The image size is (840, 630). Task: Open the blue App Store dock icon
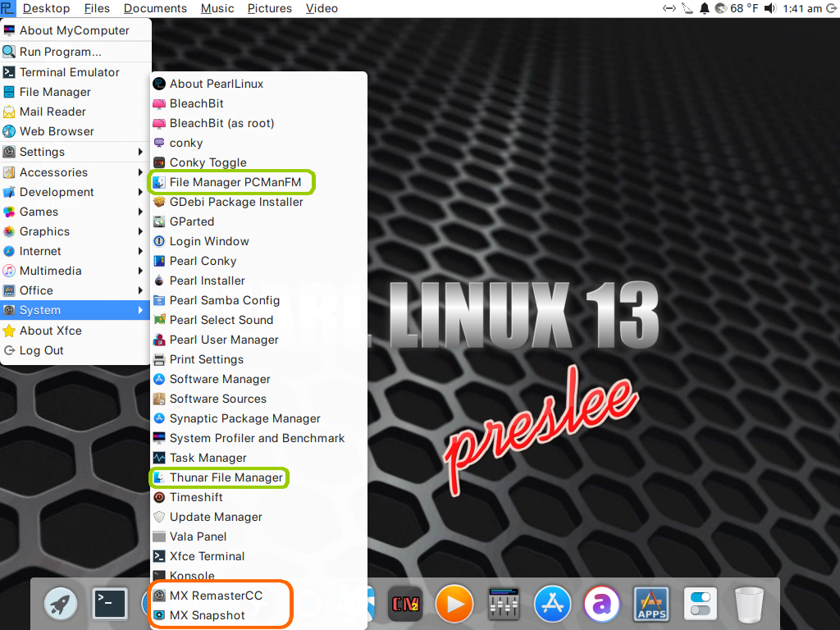(x=552, y=605)
